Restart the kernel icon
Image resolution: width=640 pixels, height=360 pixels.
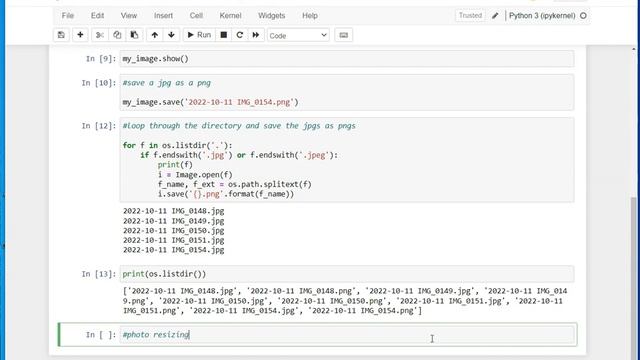point(240,35)
